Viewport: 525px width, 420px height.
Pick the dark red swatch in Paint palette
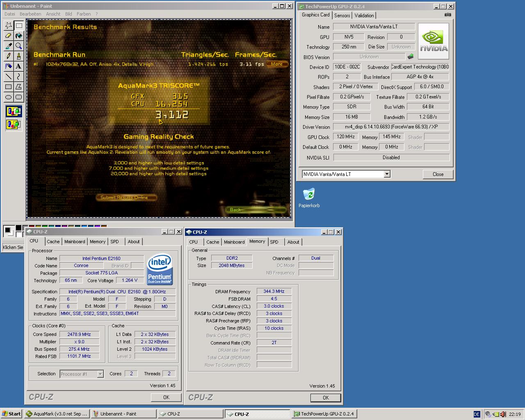coord(32,226)
